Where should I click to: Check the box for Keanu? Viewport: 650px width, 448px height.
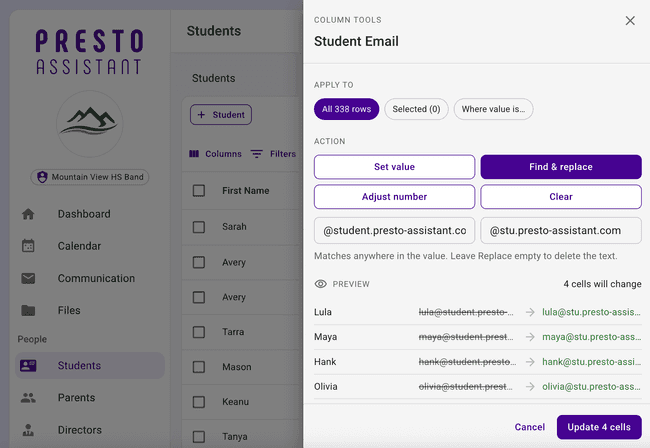(199, 402)
